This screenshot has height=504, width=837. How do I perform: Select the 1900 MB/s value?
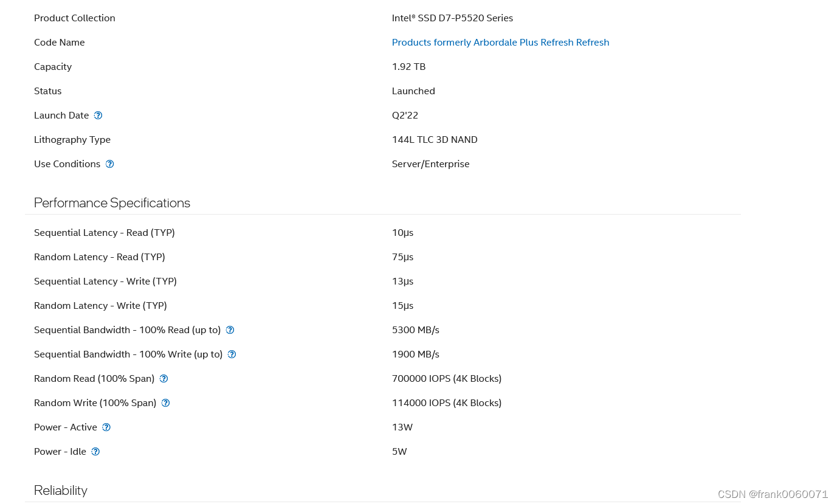pos(416,354)
